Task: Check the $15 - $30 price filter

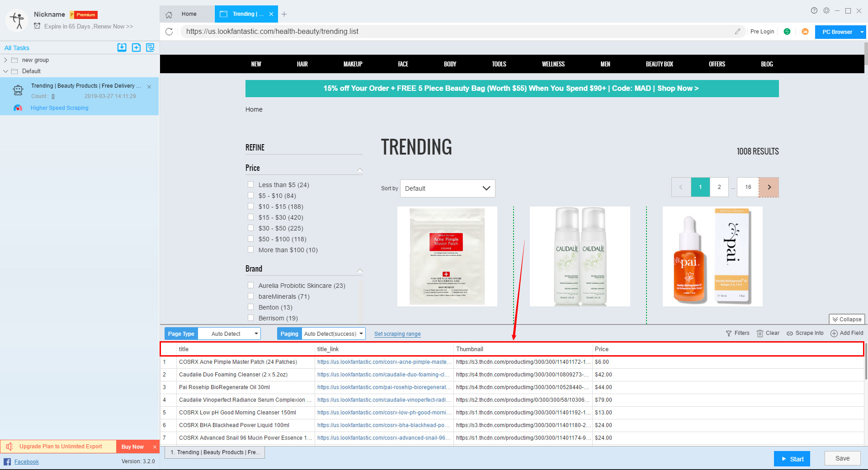Action: coord(250,217)
